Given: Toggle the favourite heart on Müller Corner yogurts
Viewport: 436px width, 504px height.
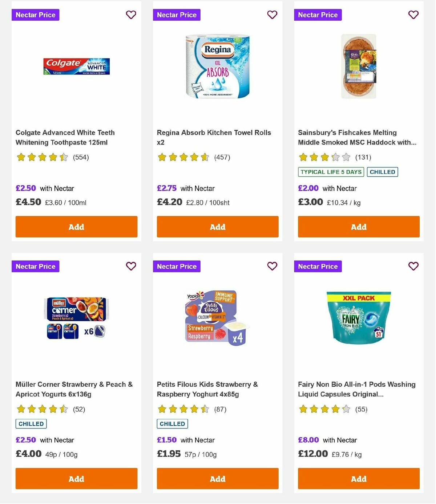Looking at the screenshot, I should click(131, 266).
